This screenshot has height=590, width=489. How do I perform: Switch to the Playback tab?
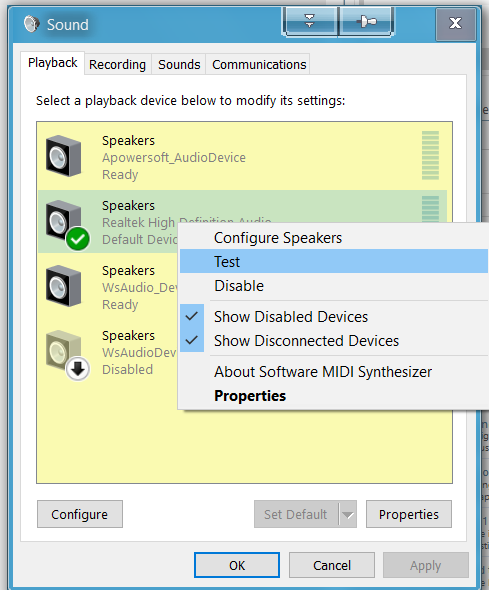tap(53, 63)
